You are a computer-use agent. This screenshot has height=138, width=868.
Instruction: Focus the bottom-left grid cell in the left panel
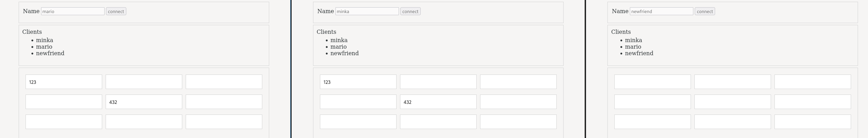pyautogui.click(x=64, y=122)
